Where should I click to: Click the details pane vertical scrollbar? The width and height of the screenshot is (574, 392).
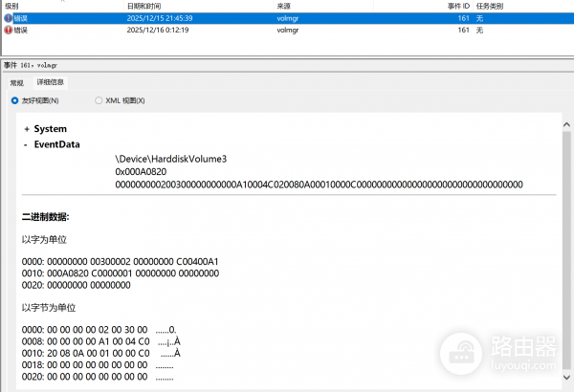pos(567,239)
